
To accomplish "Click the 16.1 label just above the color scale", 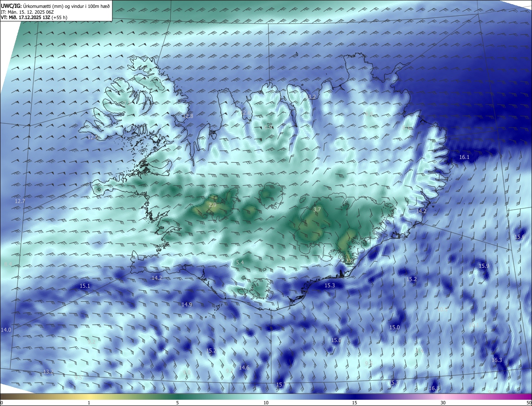I will [x=433, y=388].
